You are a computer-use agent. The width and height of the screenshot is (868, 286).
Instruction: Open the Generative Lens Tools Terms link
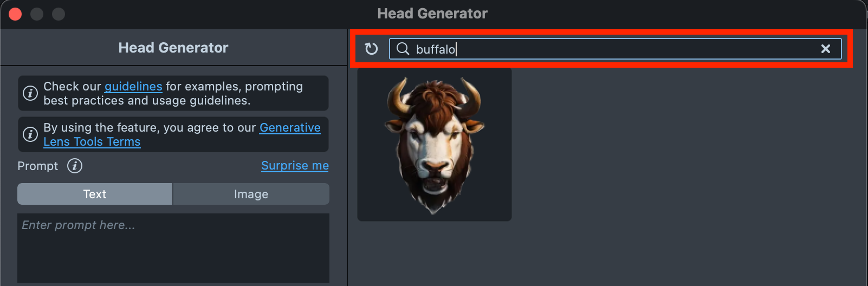182,134
